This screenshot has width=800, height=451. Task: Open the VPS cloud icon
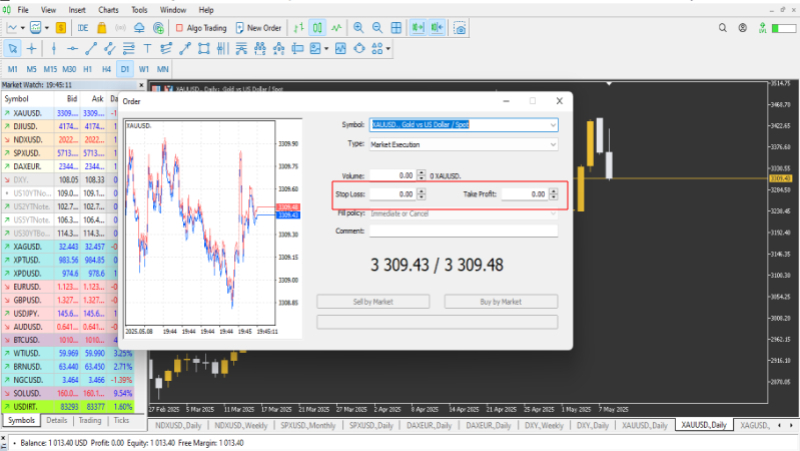pyautogui.click(x=139, y=28)
